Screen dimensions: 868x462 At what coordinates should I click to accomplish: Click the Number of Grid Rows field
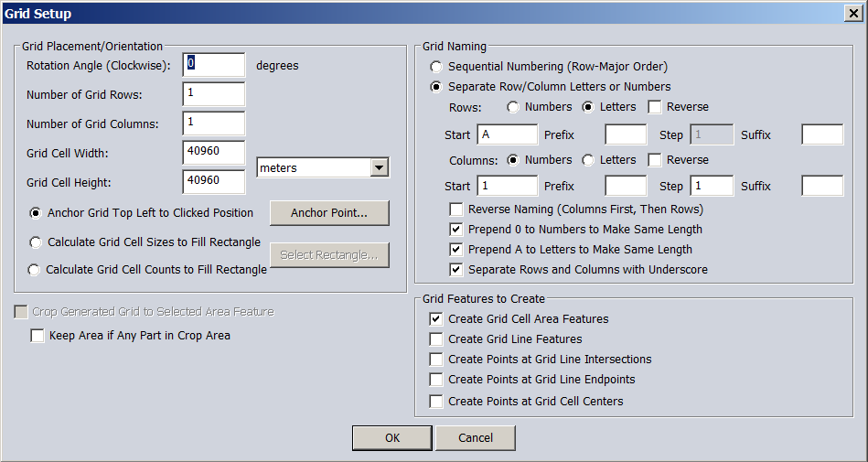pyautogui.click(x=214, y=94)
